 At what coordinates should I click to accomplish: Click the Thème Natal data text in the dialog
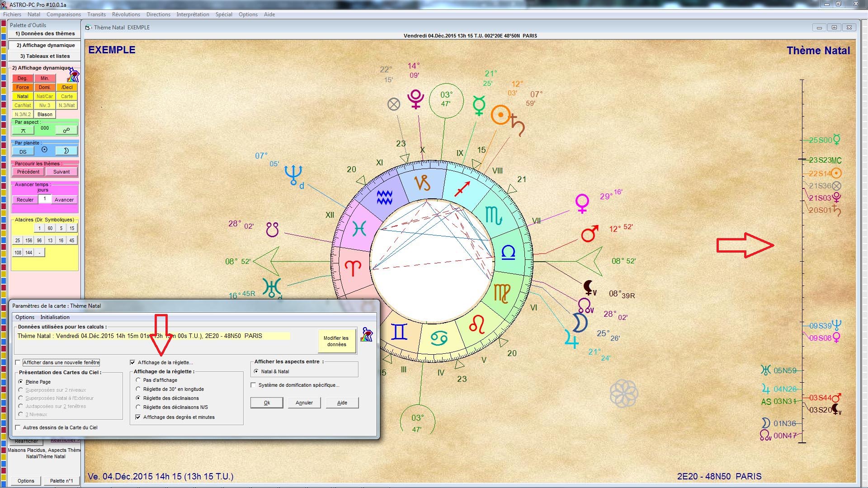pyautogui.click(x=153, y=336)
